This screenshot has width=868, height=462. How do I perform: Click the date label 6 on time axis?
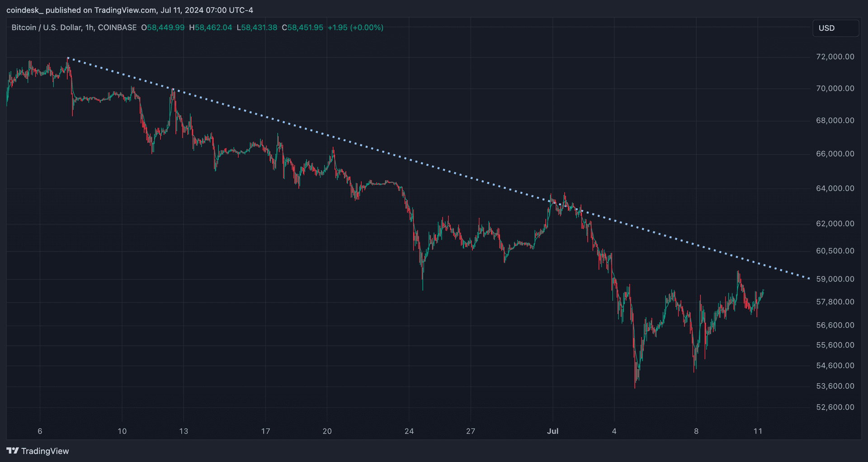point(40,431)
